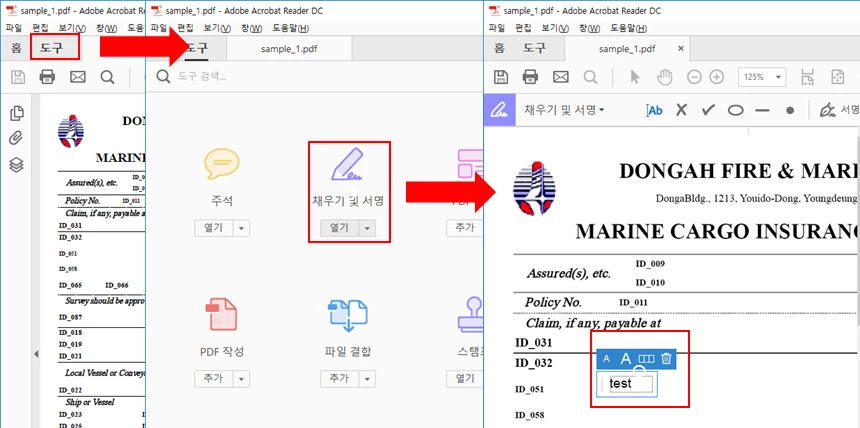Select the ellipse circle tool
The height and width of the screenshot is (428, 860).
(735, 110)
